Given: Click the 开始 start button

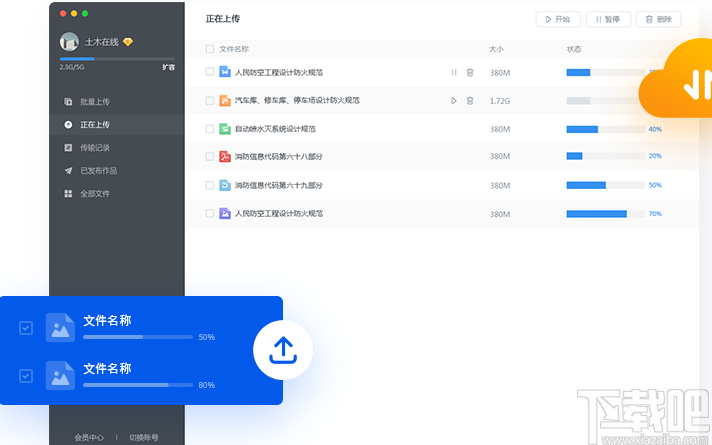Looking at the screenshot, I should pos(558,19).
